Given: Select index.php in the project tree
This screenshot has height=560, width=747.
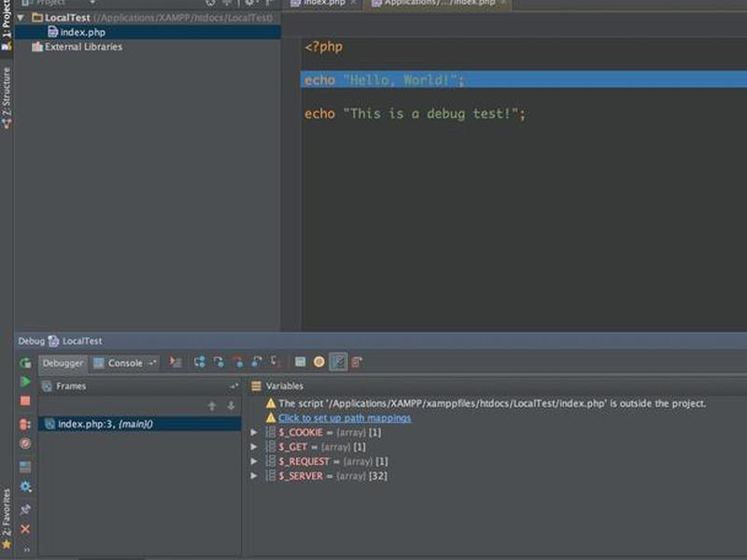Looking at the screenshot, I should click(82, 33).
